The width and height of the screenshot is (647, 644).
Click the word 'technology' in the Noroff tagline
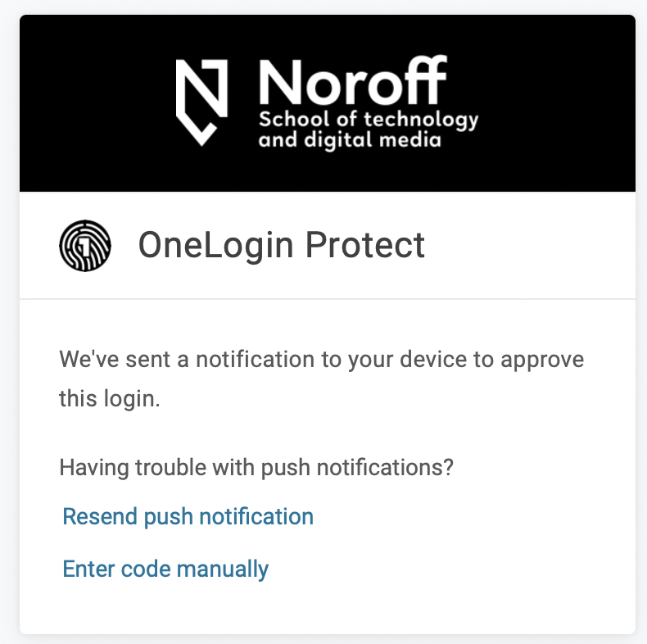421,120
